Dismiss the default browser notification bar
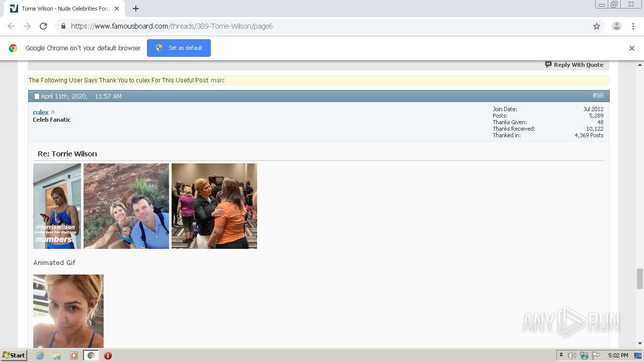The image size is (644, 362). click(x=631, y=48)
